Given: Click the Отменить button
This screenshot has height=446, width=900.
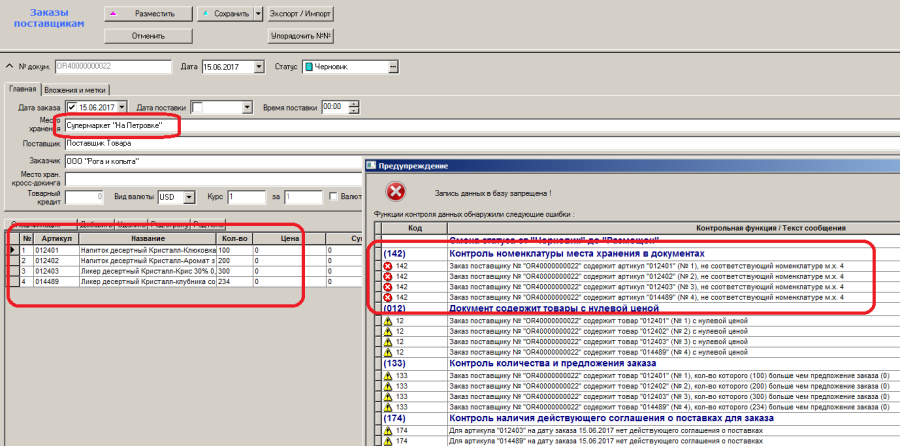Looking at the screenshot, I should [148, 36].
